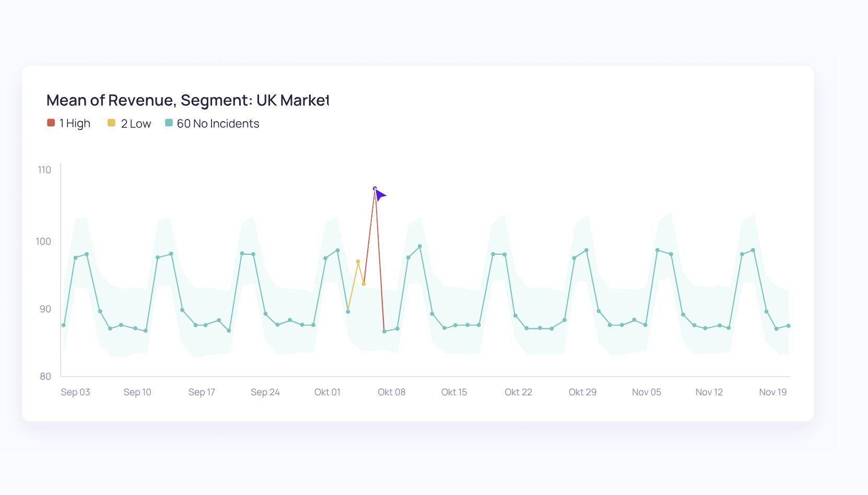The image size is (868, 495).
Task: Toggle the "2 Low" legend label
Action: pyautogui.click(x=136, y=124)
